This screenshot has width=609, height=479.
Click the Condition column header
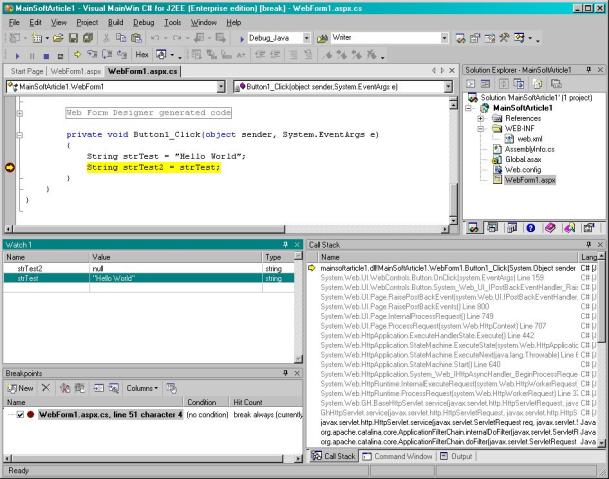pyautogui.click(x=206, y=402)
